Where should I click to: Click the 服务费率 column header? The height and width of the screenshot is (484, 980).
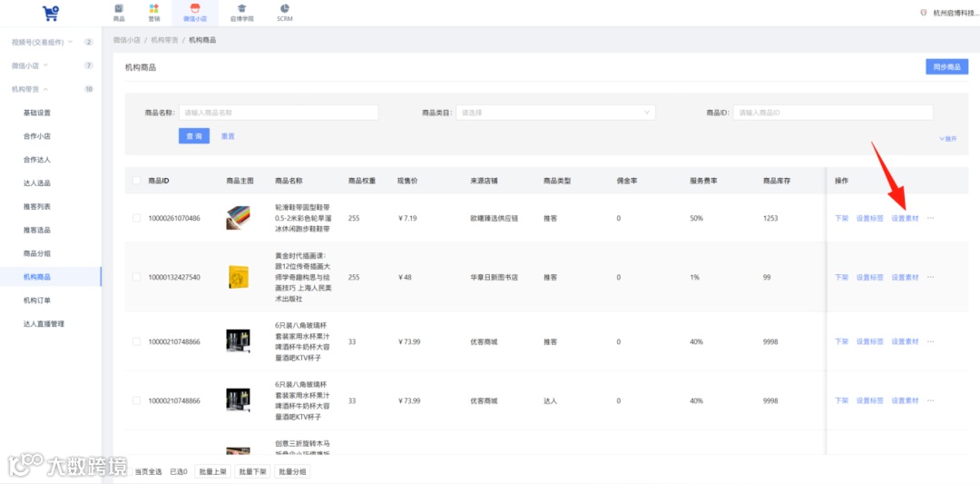click(703, 181)
